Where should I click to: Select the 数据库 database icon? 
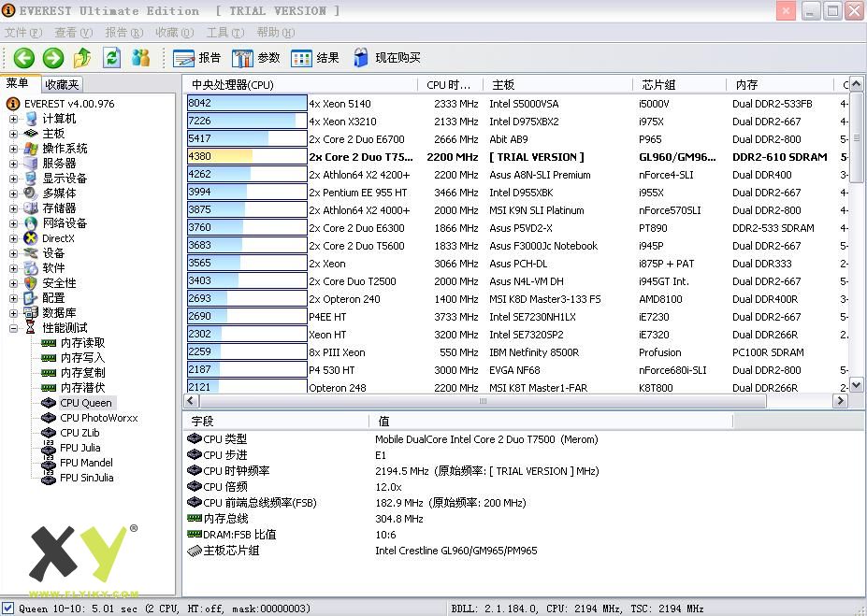[31, 313]
